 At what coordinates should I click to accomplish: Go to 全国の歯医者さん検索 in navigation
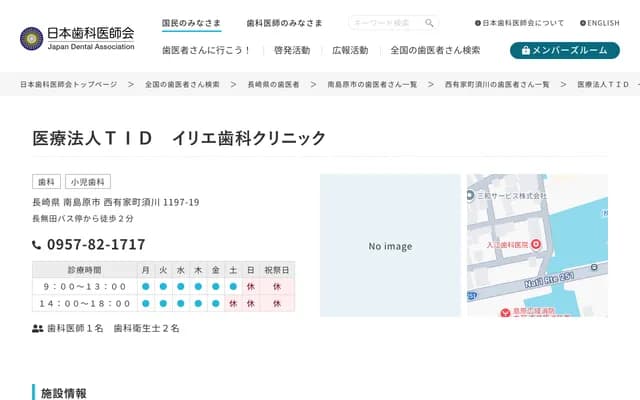pyautogui.click(x=435, y=50)
